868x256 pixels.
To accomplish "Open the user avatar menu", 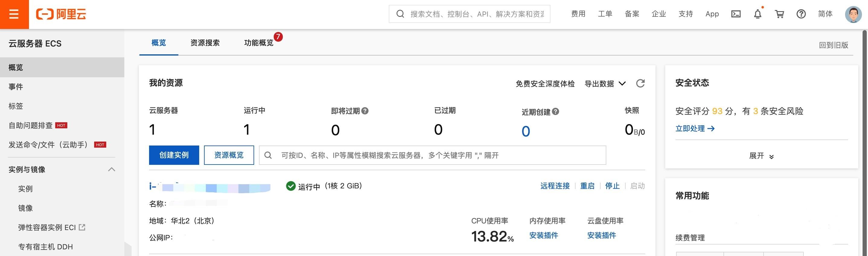I will [x=853, y=14].
